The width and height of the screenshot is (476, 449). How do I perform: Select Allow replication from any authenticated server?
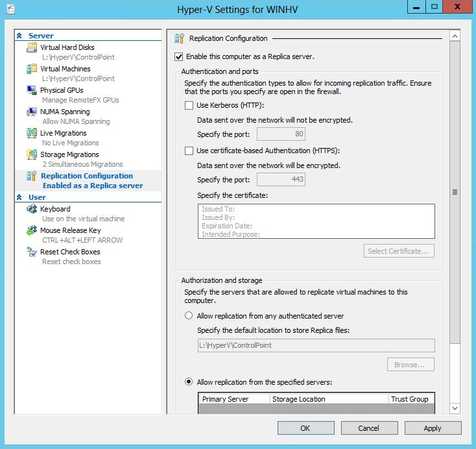click(x=189, y=315)
